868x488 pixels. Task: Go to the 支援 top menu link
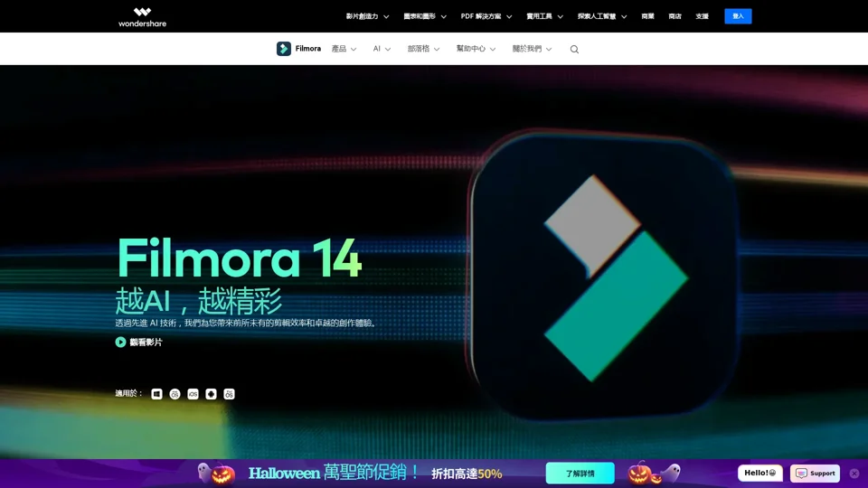702,16
